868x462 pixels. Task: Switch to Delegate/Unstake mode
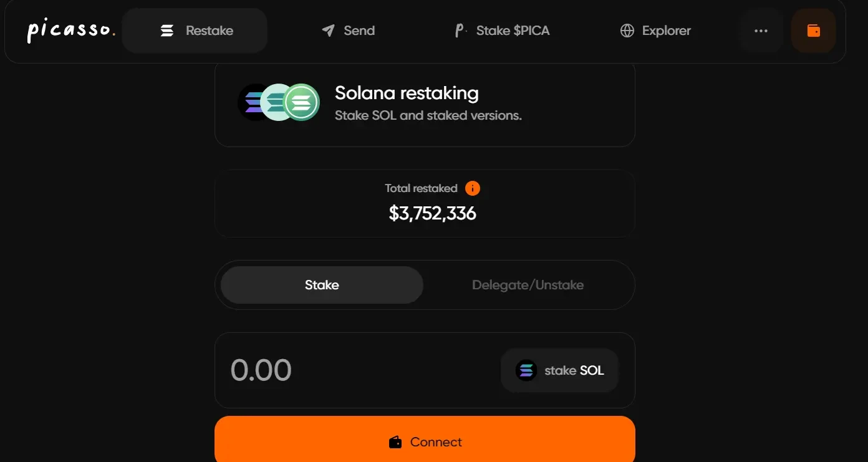[x=528, y=285]
